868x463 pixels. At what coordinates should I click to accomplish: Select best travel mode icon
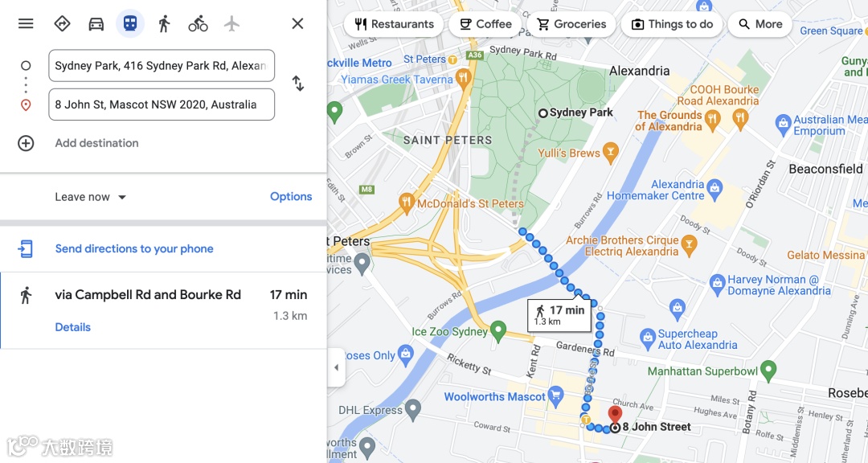pos(62,24)
